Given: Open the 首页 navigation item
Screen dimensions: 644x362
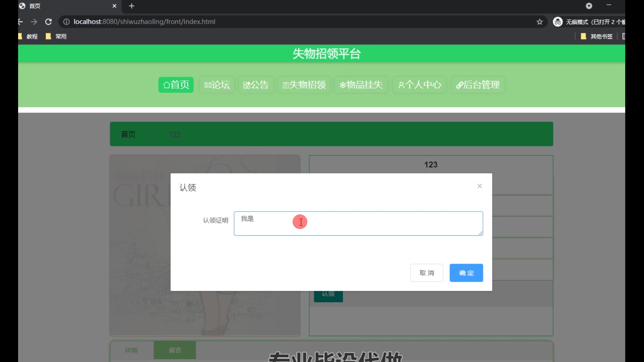Looking at the screenshot, I should pos(176,85).
